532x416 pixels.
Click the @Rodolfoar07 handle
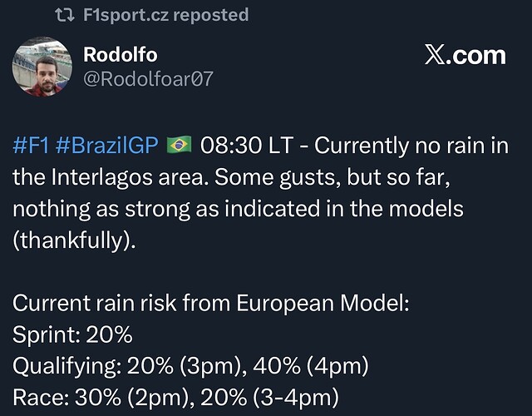click(x=148, y=79)
